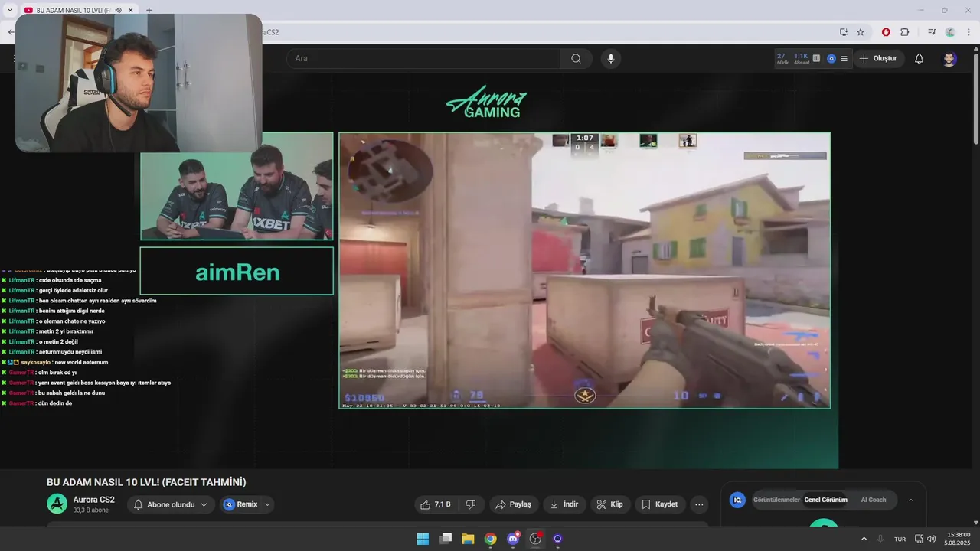Open YouTube notifications bell
980x551 pixels.
[x=920, y=59]
